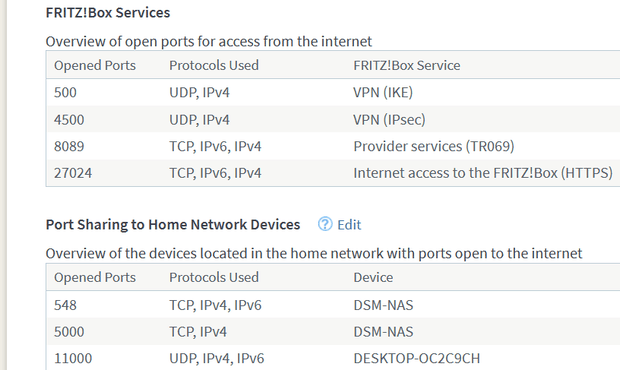Select the port 548 DSM-NAS row
This screenshot has width=620, height=370.
point(333,305)
